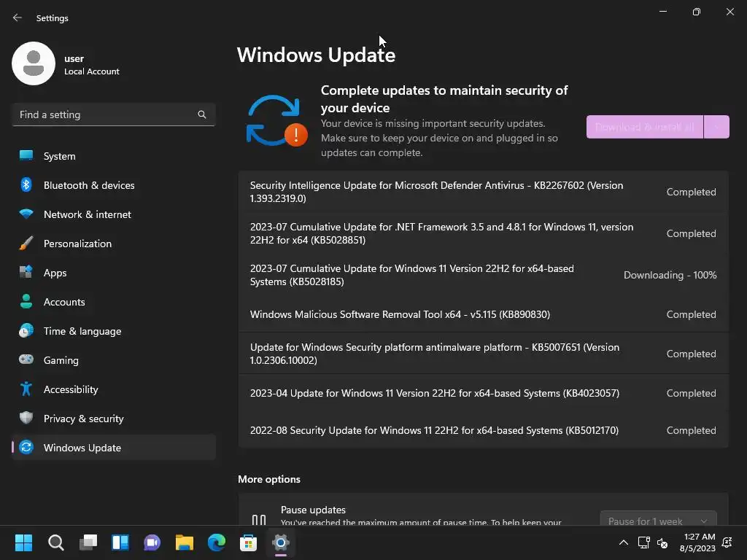
Task: Click the Pause updates label
Action: [x=313, y=510]
